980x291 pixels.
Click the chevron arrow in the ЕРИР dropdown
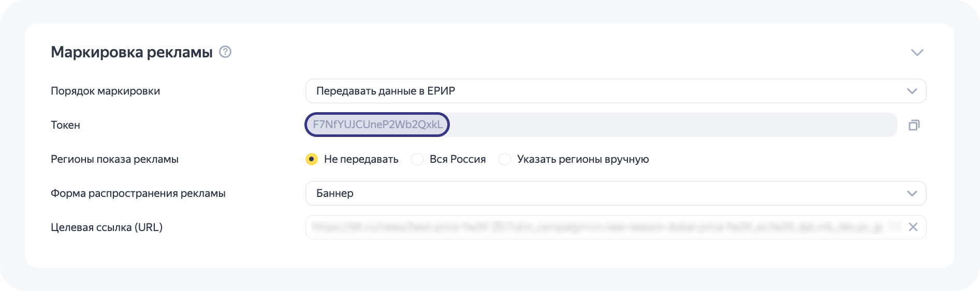912,91
